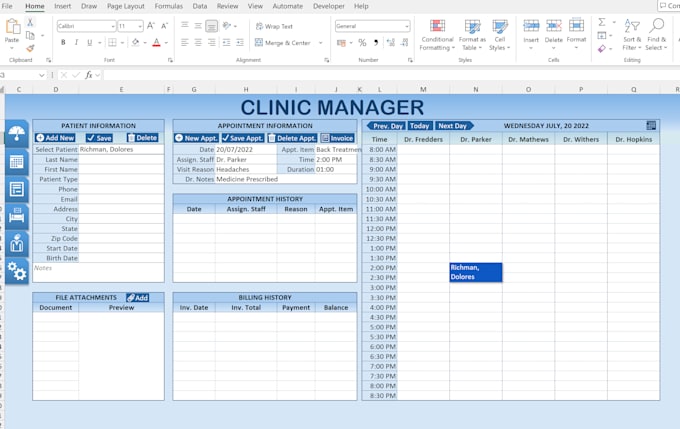The width and height of the screenshot is (680, 429).
Task: Click Add New patient button
Action: (55, 138)
